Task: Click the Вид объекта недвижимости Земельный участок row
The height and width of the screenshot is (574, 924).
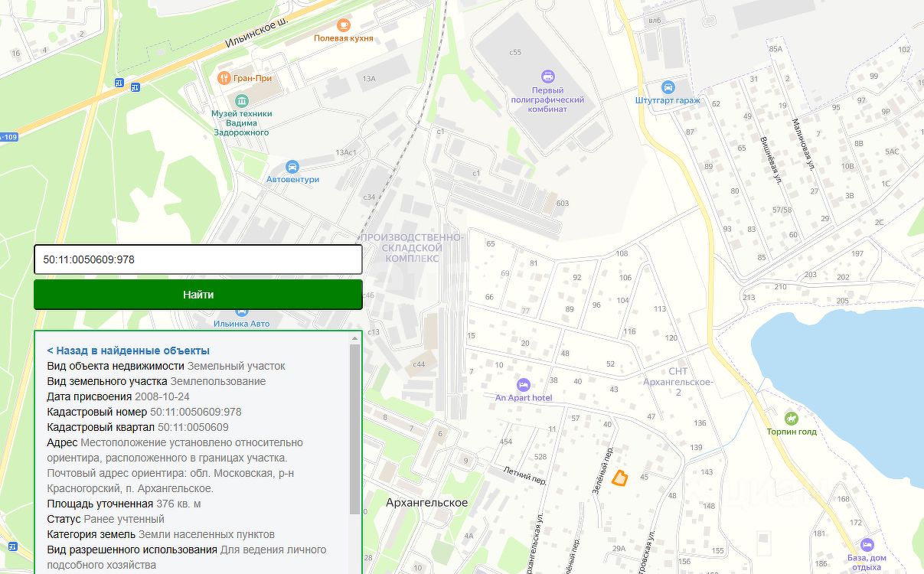Action: pos(166,366)
